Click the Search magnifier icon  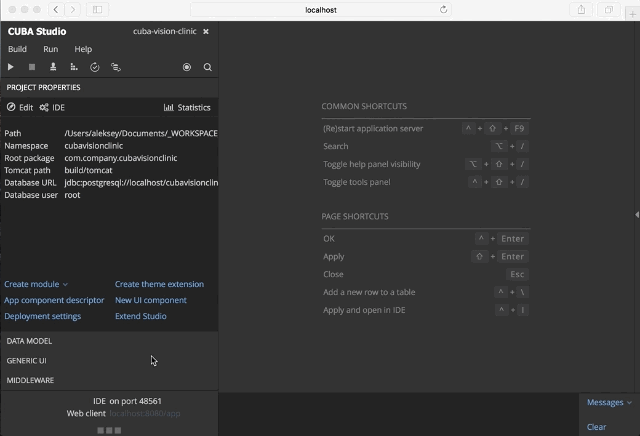pyautogui.click(x=208, y=67)
